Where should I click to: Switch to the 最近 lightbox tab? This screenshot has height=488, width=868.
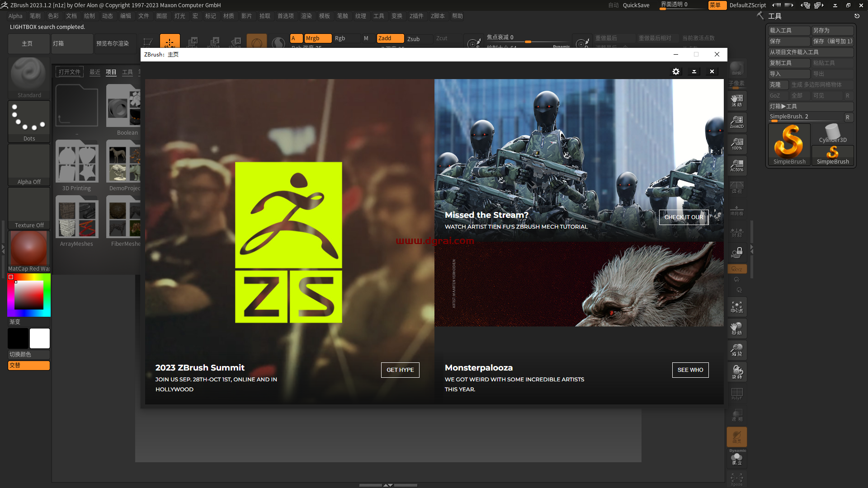95,72
